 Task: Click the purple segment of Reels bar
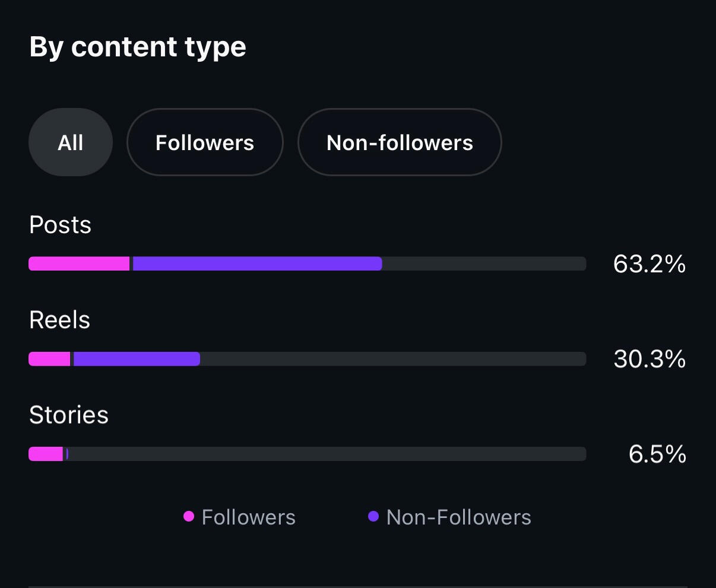[x=137, y=359]
